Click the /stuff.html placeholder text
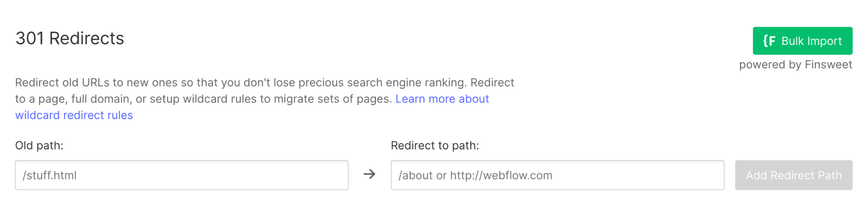This screenshot has height=220, width=868. click(49, 176)
